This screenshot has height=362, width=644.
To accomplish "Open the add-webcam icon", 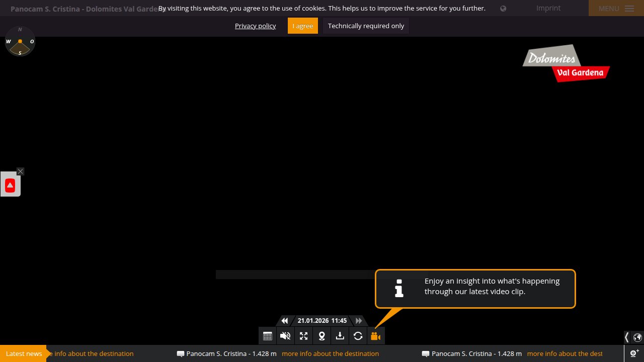I will [x=634, y=353].
